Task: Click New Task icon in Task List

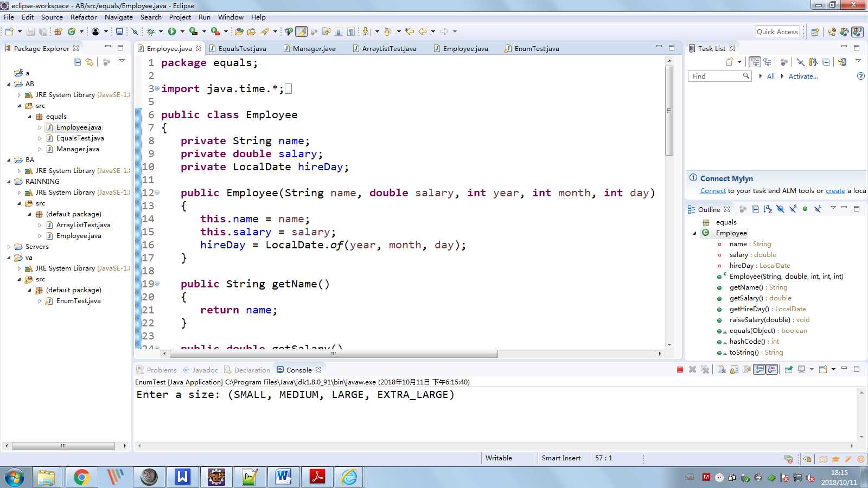Action: (x=730, y=62)
